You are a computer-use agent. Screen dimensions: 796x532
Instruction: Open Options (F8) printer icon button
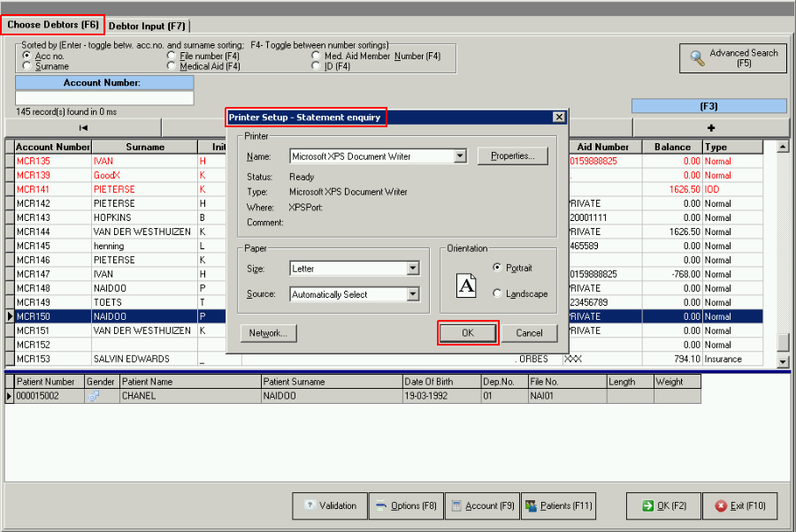click(380, 506)
